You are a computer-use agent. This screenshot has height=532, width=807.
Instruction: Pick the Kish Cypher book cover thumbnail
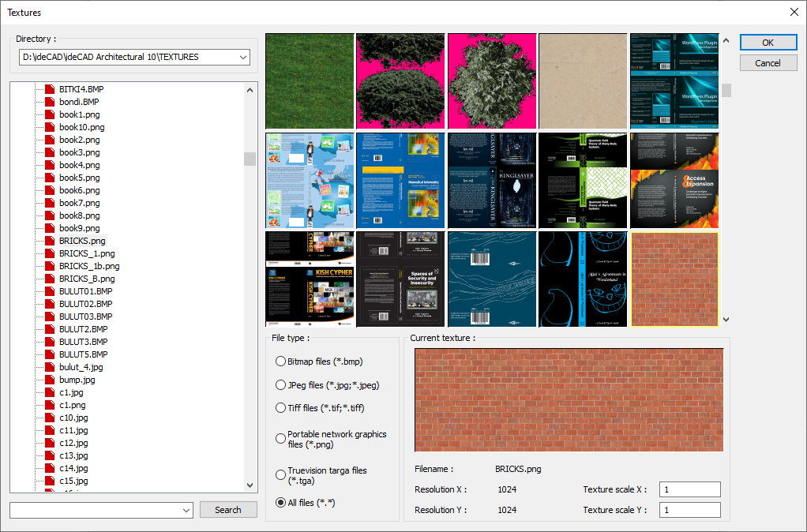point(310,279)
